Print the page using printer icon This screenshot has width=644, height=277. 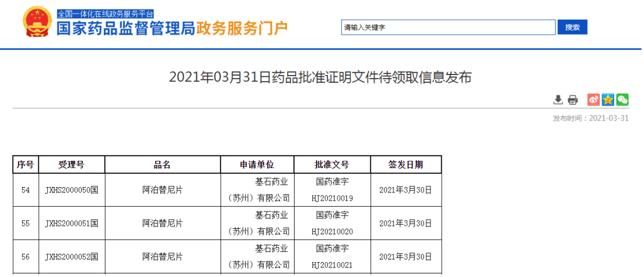point(572,99)
